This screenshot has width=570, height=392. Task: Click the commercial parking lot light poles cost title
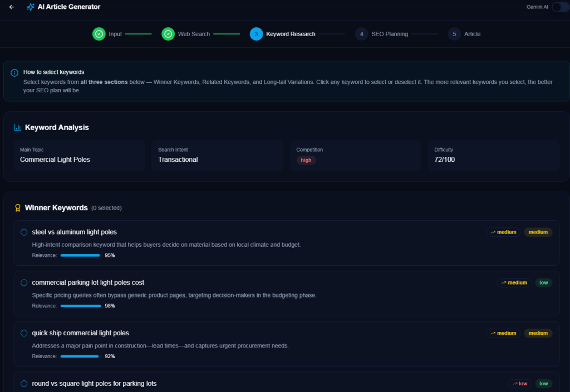click(x=88, y=282)
